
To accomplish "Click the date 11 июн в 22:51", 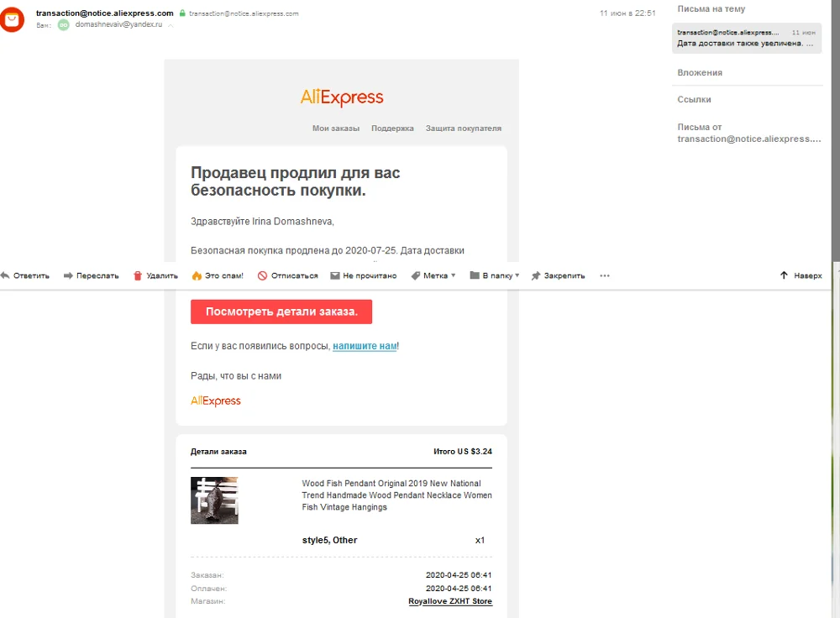I will [x=627, y=13].
